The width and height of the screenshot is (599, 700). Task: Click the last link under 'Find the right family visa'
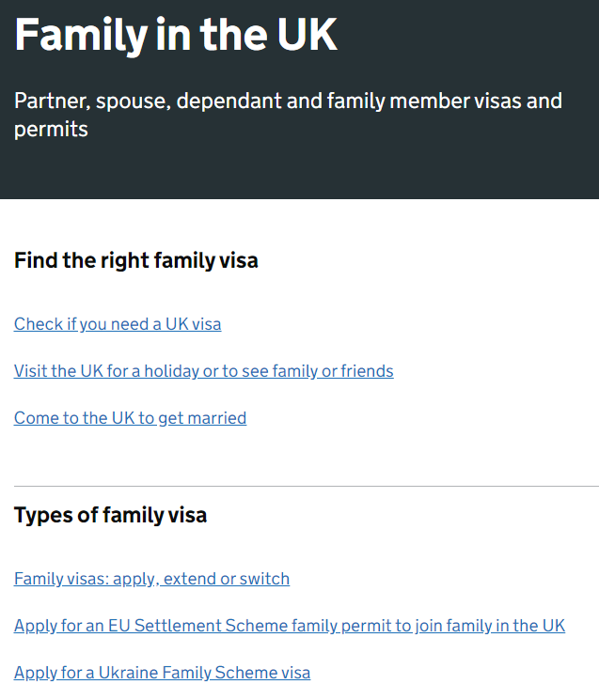pyautogui.click(x=130, y=418)
